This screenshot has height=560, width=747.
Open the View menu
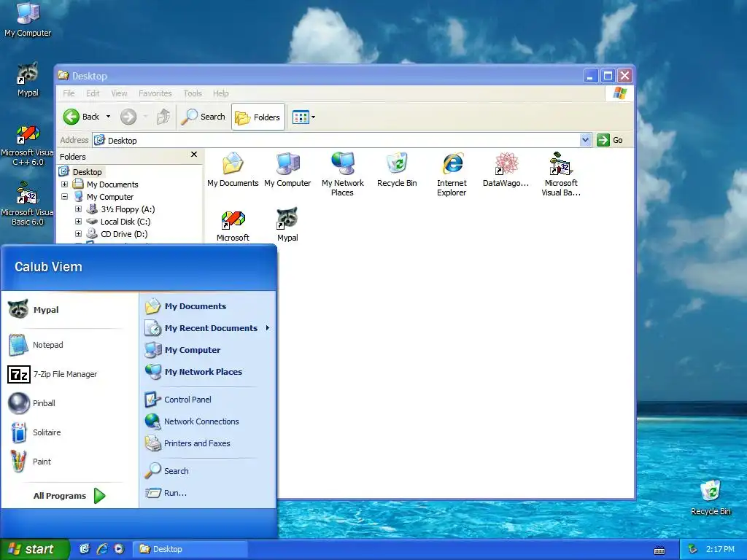pos(119,93)
